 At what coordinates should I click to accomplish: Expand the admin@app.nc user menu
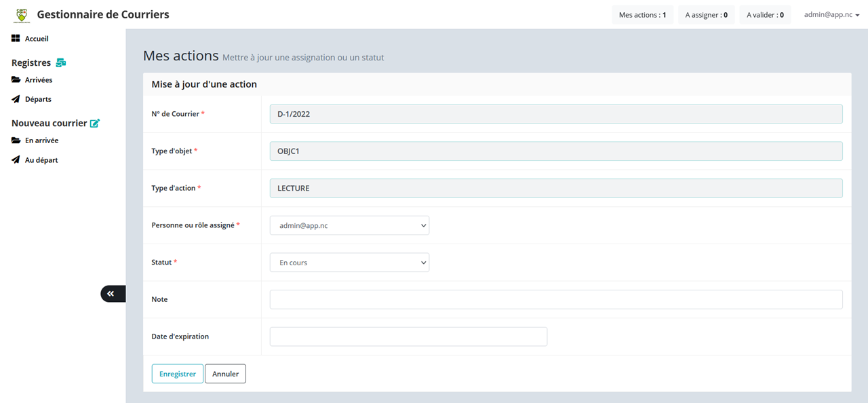[831, 14]
